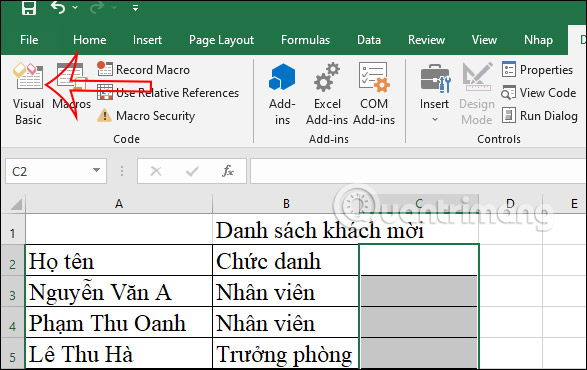Select column B header
The image size is (587, 370).
click(286, 204)
